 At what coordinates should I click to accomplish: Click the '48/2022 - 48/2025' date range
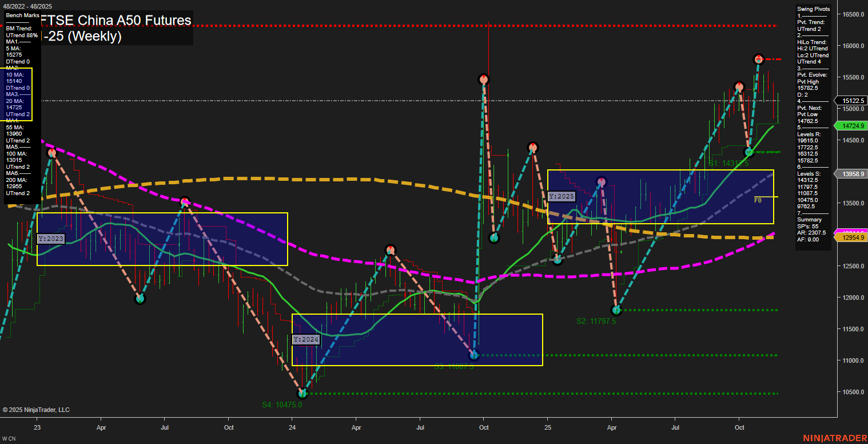(26, 6)
